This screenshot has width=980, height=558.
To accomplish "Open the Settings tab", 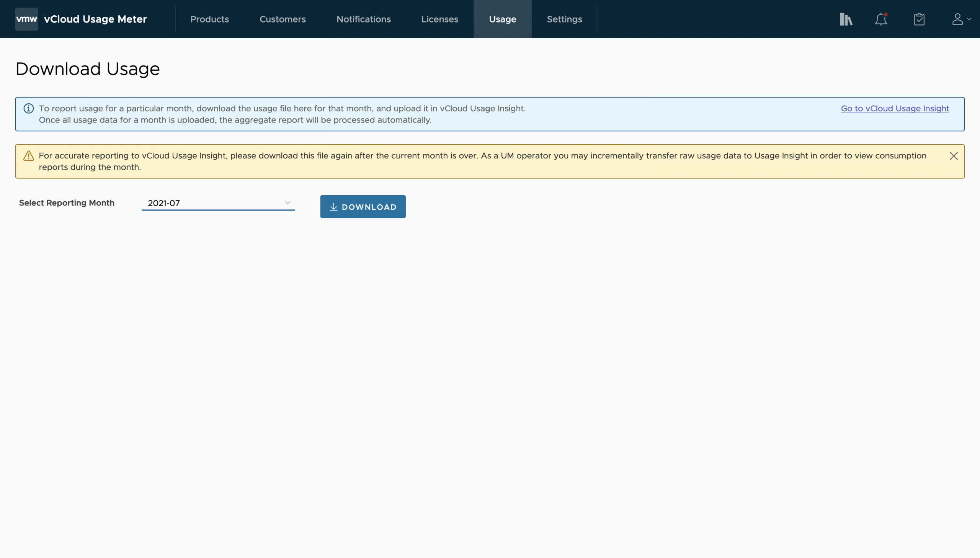I will pos(564,19).
